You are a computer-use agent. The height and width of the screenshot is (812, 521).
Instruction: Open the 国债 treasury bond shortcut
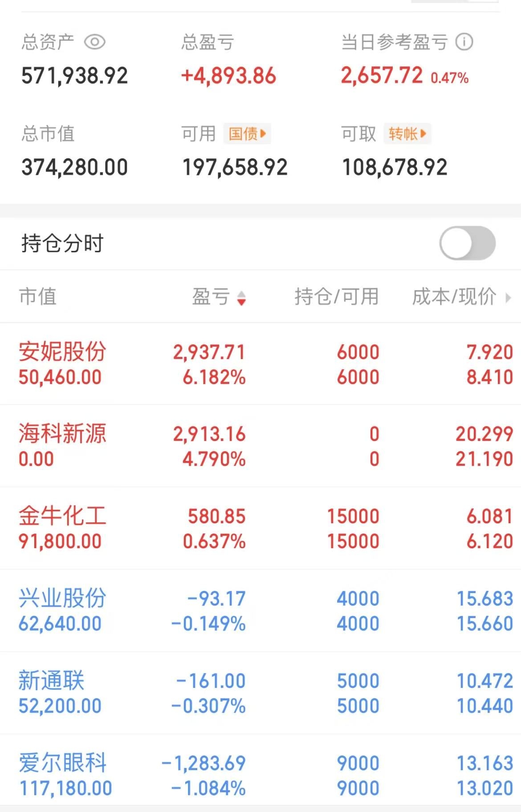[247, 133]
